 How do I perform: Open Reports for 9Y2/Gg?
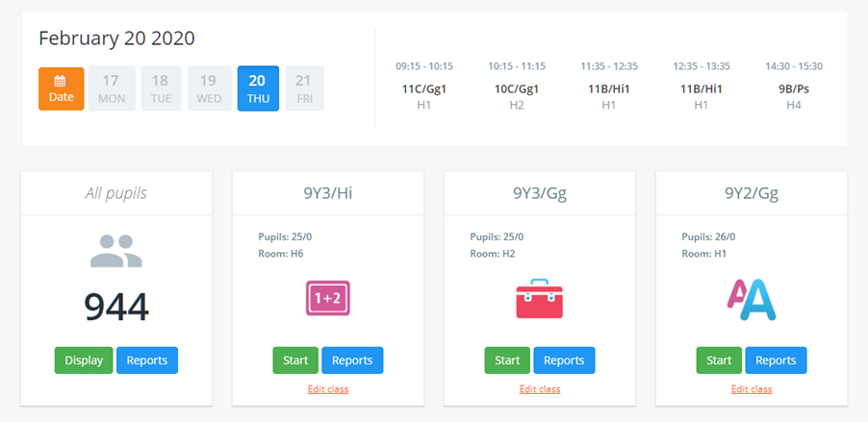click(777, 360)
